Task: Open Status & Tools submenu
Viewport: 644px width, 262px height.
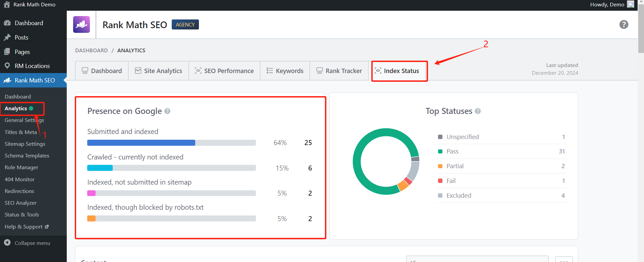Action: point(22,214)
